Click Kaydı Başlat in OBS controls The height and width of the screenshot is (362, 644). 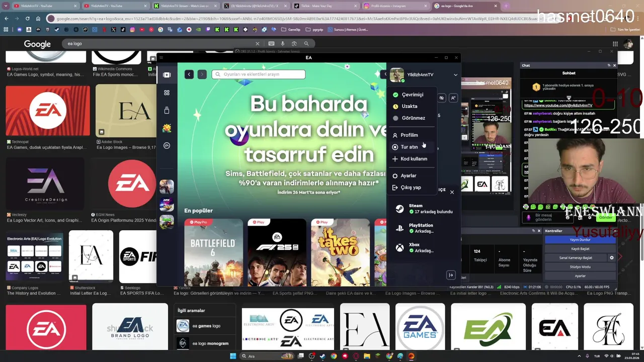(x=580, y=249)
